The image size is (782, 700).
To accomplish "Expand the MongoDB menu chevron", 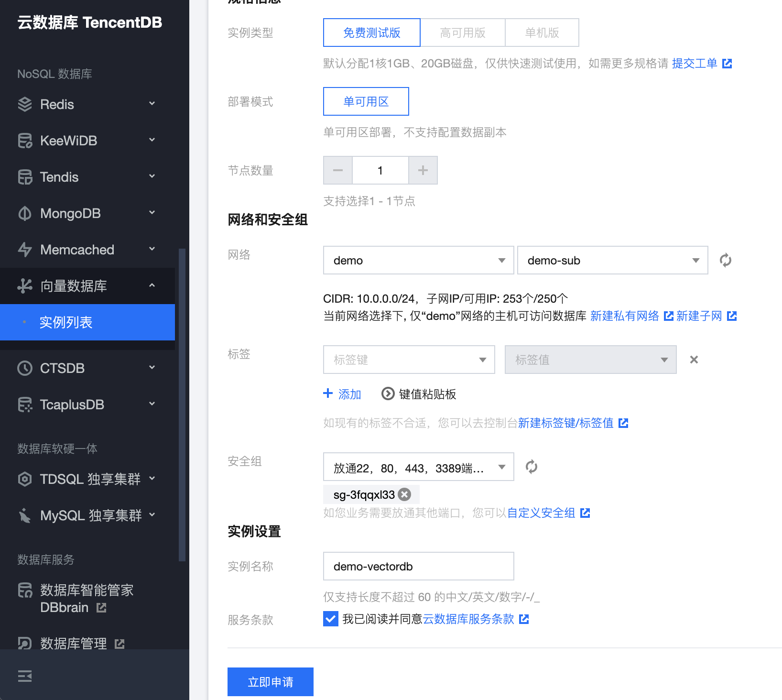I will pyautogui.click(x=152, y=213).
